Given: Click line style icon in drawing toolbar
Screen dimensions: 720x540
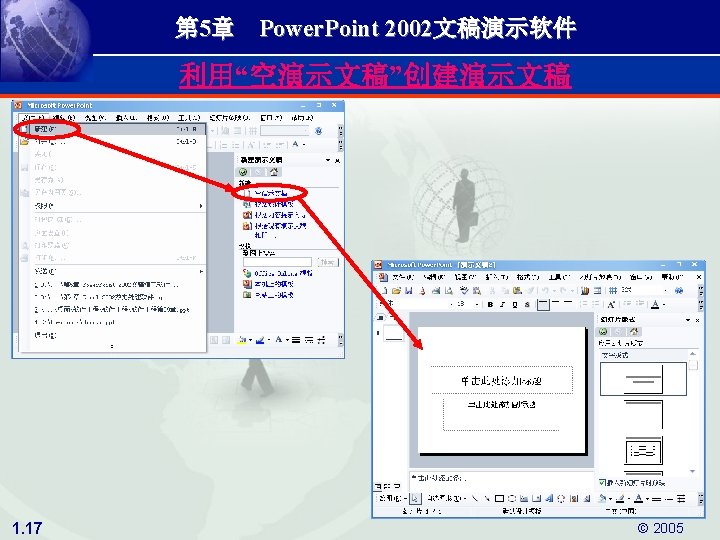Looking at the screenshot, I should [x=657, y=498].
